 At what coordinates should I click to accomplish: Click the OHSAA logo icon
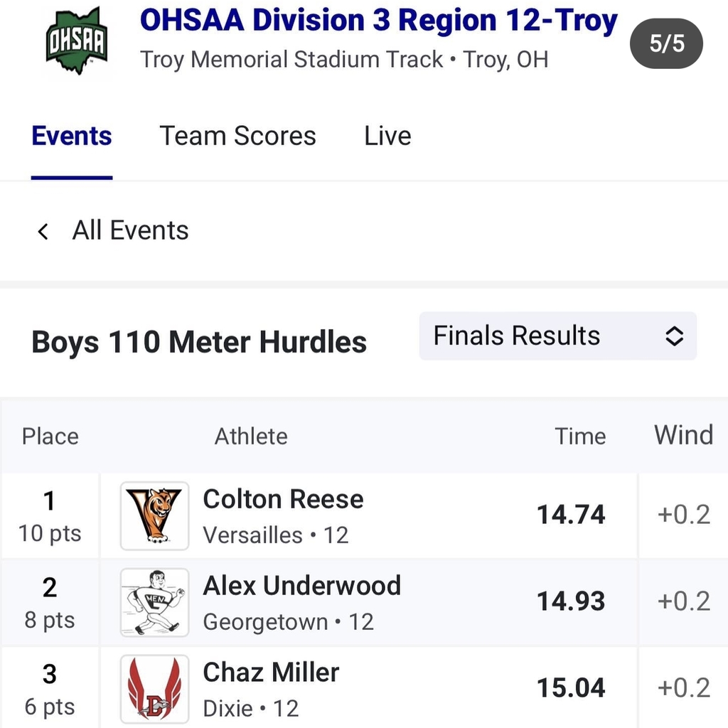point(77,41)
